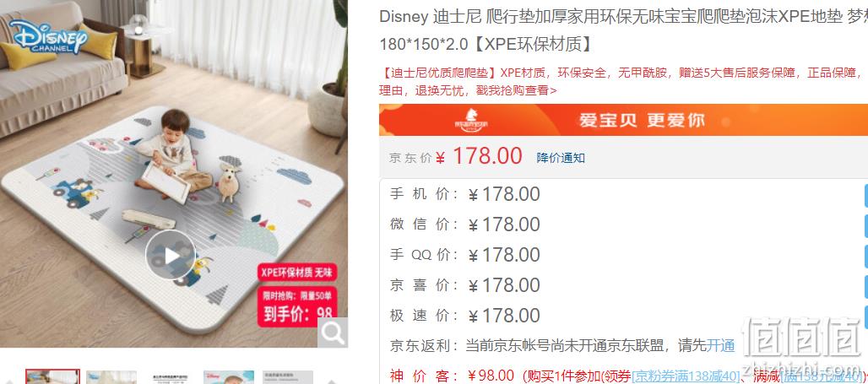The height and width of the screenshot is (384, 868).
Task: Click the blue button beside 微信价
Action: [x=865, y=225]
